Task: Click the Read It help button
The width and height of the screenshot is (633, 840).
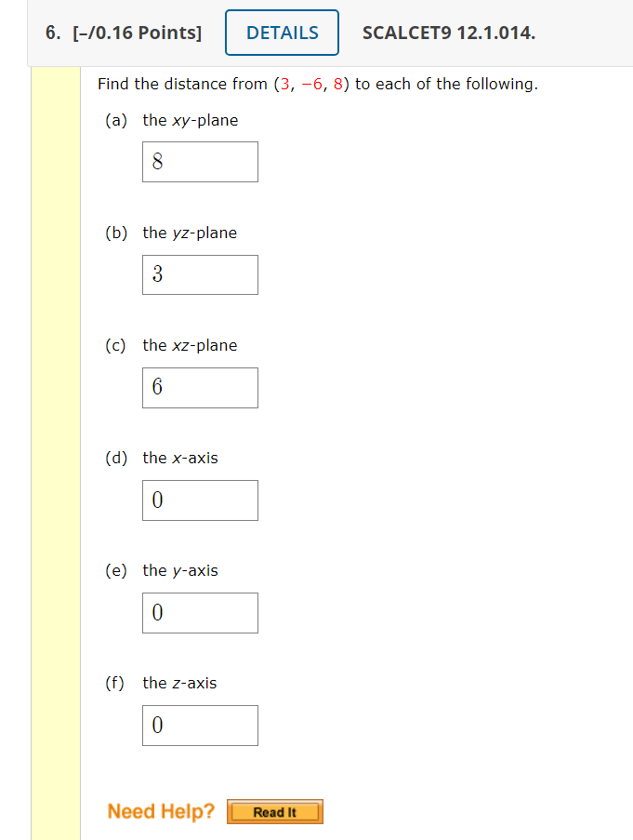Action: (274, 811)
